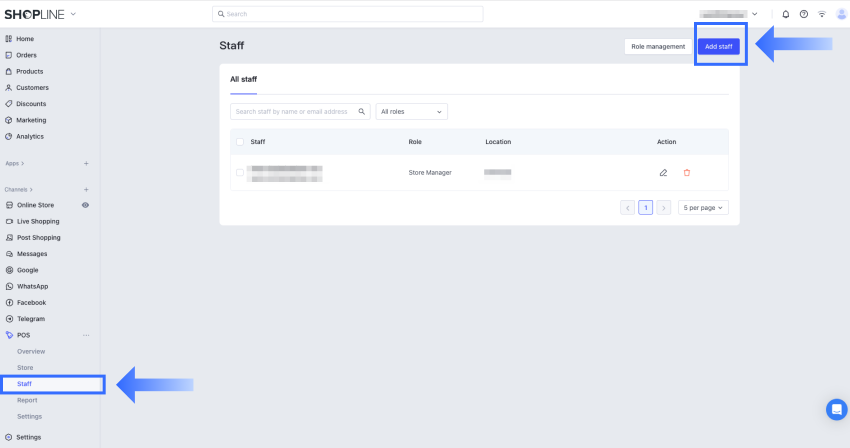Click the plus icon beside Channels
The width and height of the screenshot is (850, 448).
coord(86,189)
